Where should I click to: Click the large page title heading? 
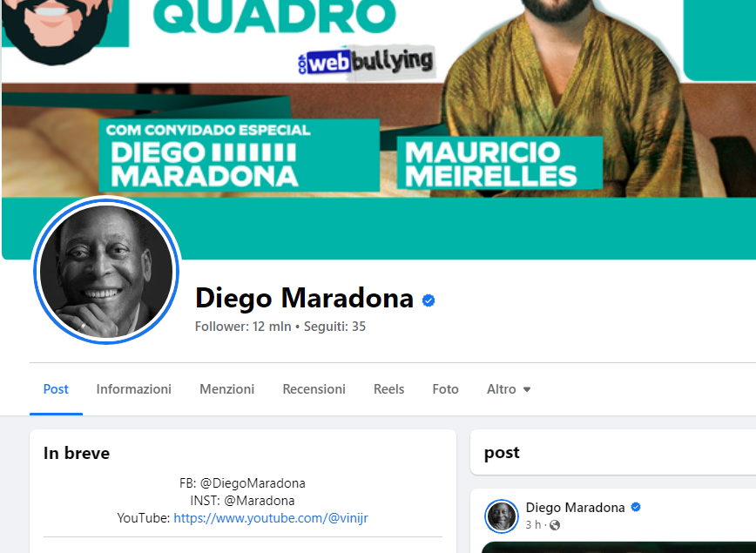304,298
